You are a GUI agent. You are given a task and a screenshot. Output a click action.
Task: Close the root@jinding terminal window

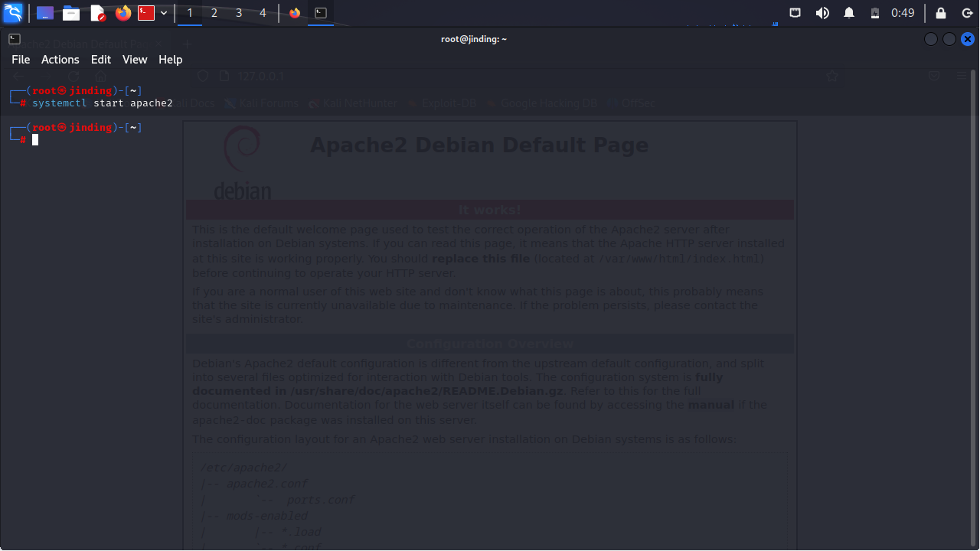point(968,39)
